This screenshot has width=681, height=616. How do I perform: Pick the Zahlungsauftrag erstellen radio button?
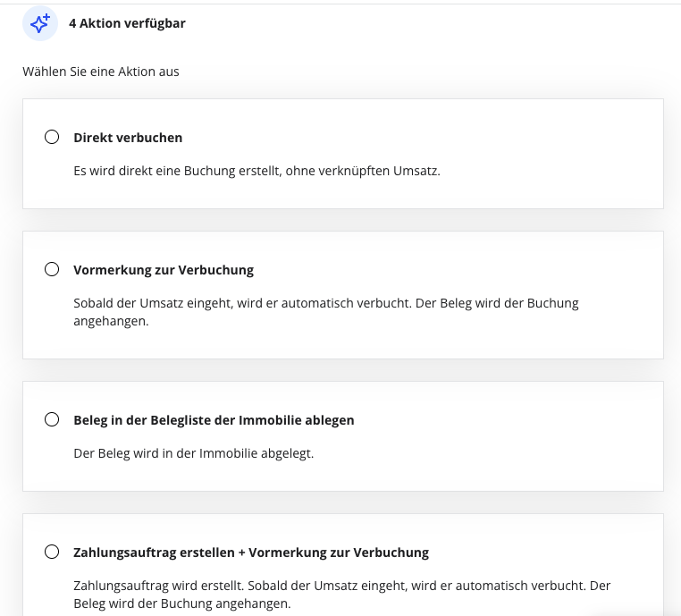coord(52,552)
